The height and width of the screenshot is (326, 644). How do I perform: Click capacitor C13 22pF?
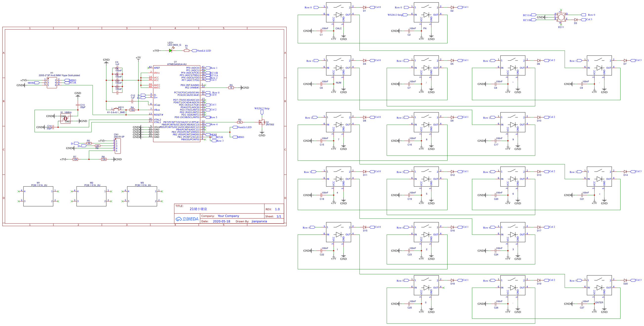(78, 105)
